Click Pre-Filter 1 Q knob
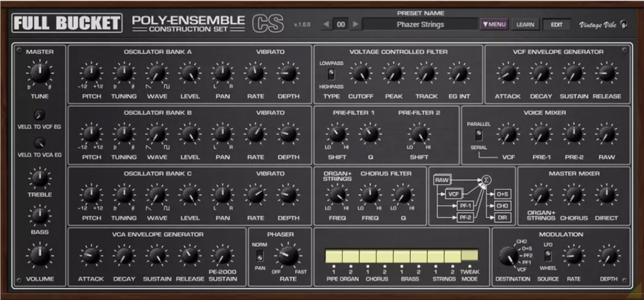 point(370,134)
